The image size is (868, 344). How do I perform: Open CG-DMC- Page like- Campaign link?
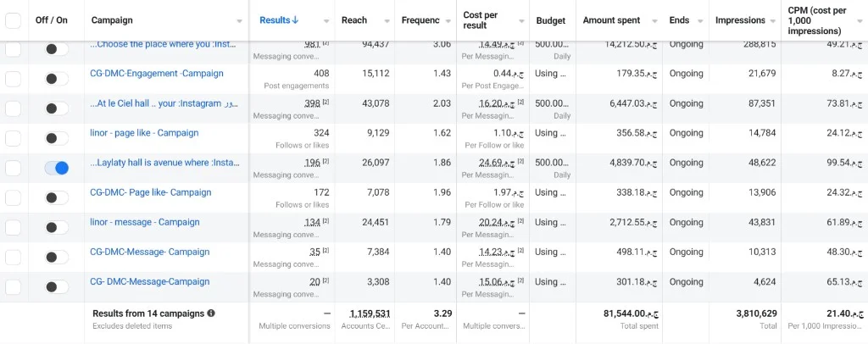pos(151,192)
